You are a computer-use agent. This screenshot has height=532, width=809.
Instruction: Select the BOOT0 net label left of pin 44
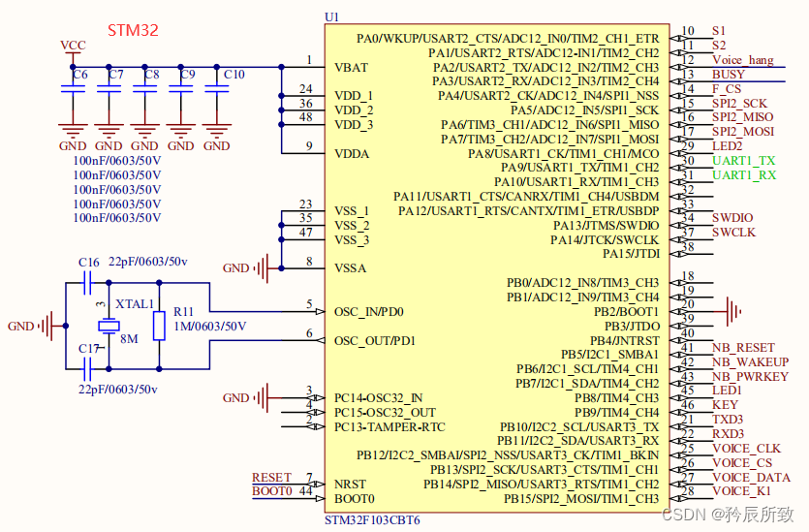tap(272, 490)
